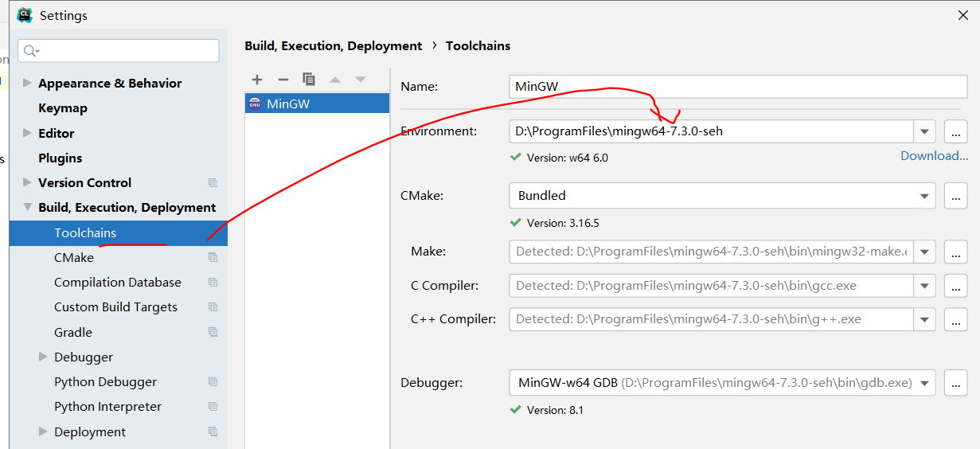Open the Plugins settings page
Image resolution: width=980 pixels, height=449 pixels.
(x=61, y=158)
